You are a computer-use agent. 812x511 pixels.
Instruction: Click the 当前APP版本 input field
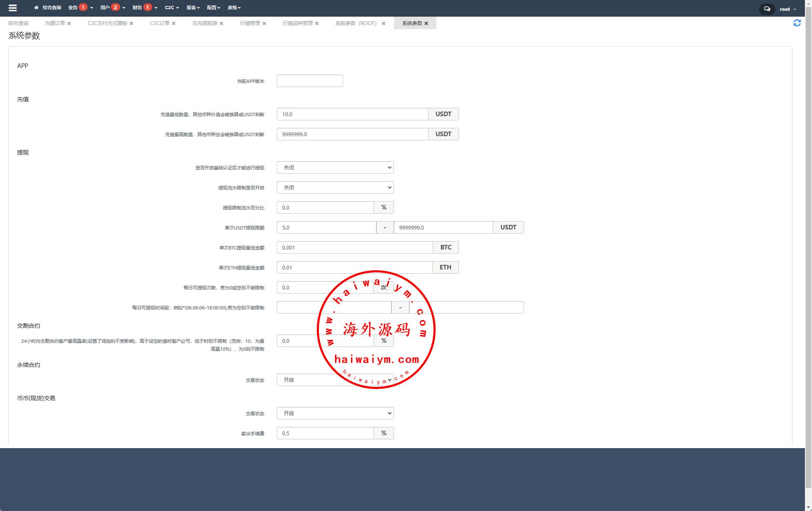(310, 81)
